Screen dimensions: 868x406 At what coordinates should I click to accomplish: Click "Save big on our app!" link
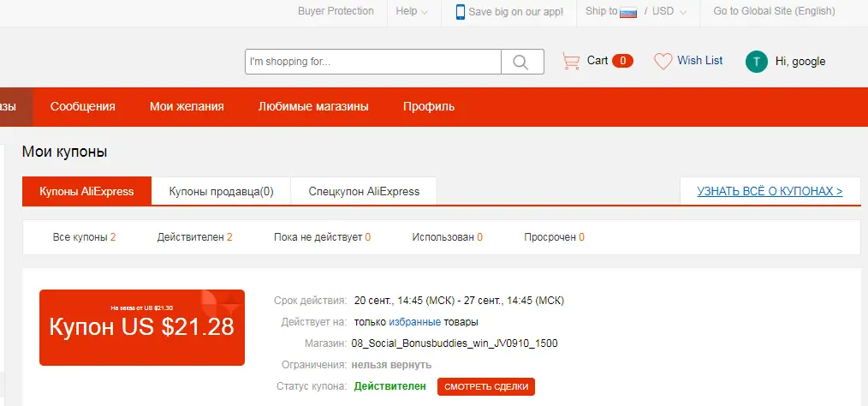pos(516,12)
